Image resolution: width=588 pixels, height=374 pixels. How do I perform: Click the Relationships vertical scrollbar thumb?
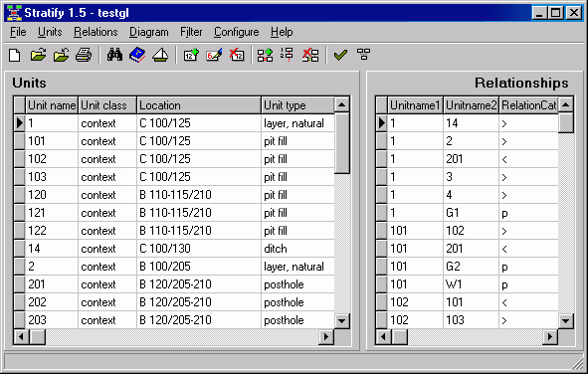pyautogui.click(x=565, y=123)
